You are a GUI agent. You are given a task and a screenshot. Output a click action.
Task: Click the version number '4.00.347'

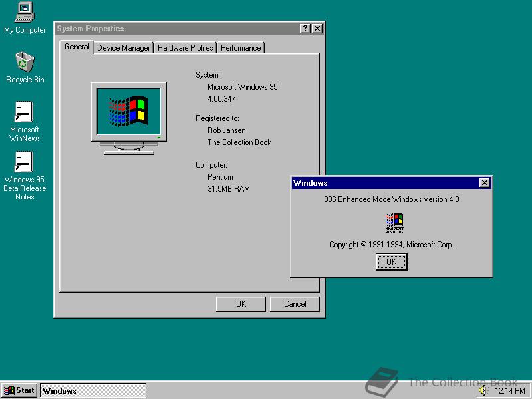pos(221,99)
